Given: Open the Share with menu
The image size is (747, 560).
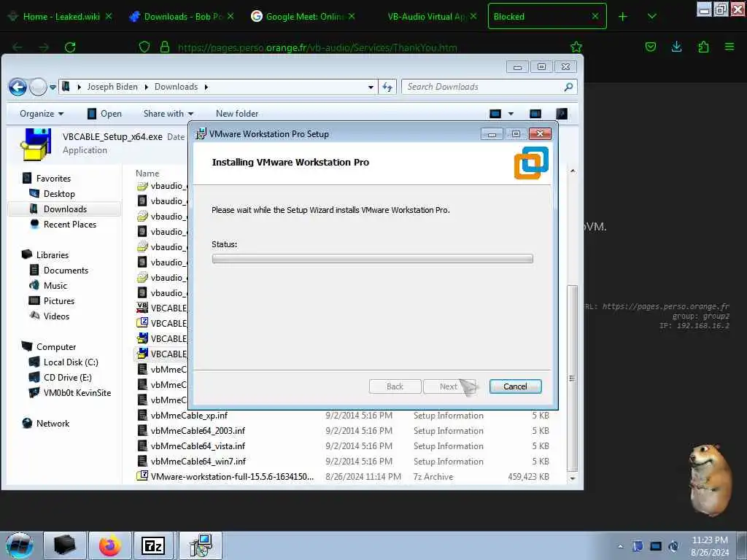Looking at the screenshot, I should (x=169, y=113).
